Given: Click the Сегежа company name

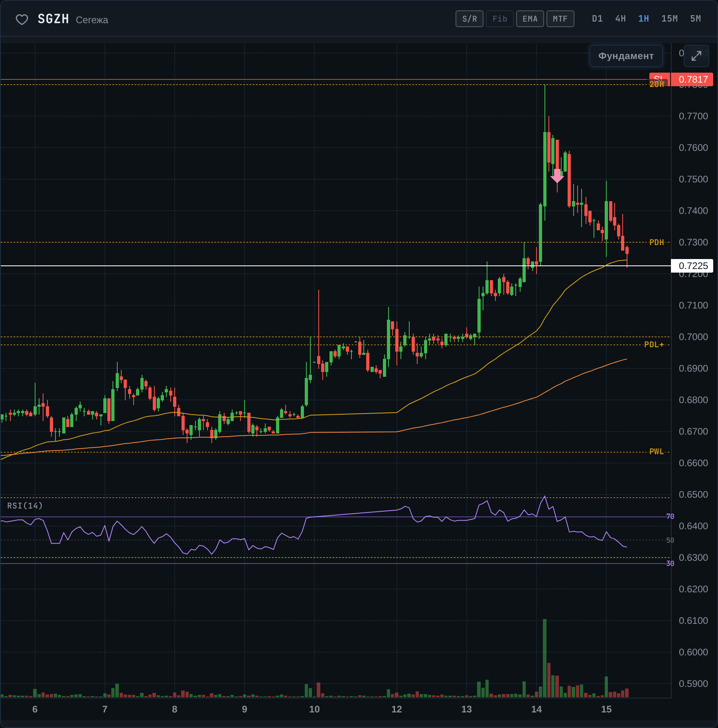Looking at the screenshot, I should pos(92,20).
